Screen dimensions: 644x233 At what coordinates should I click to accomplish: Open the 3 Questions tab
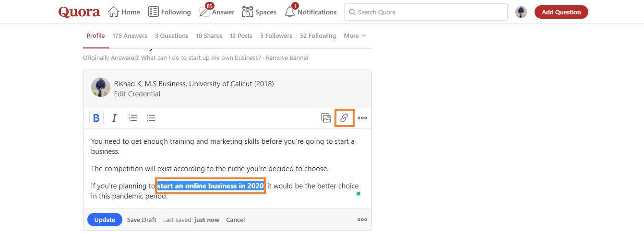coord(172,35)
